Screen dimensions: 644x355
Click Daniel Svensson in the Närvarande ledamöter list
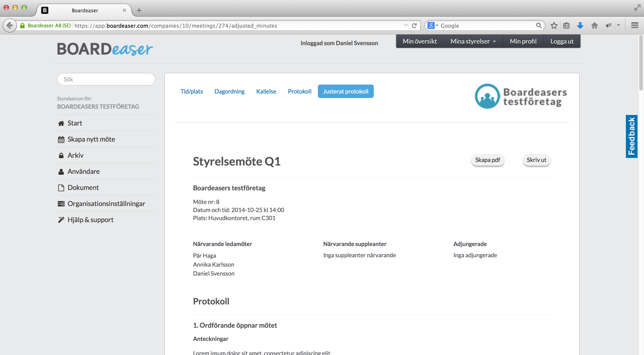click(x=214, y=274)
